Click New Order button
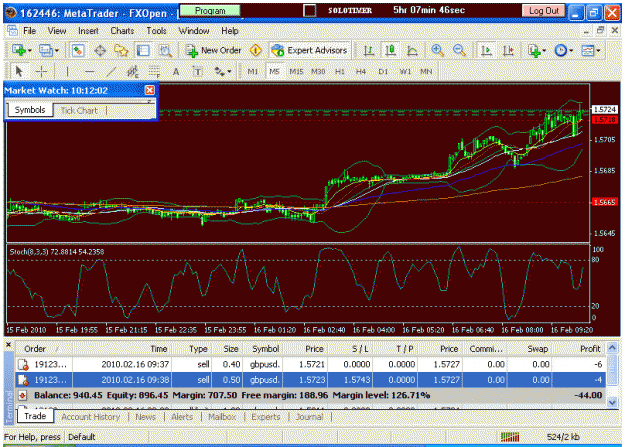Image resolution: width=625 pixels, height=447 pixels. pyautogui.click(x=214, y=51)
